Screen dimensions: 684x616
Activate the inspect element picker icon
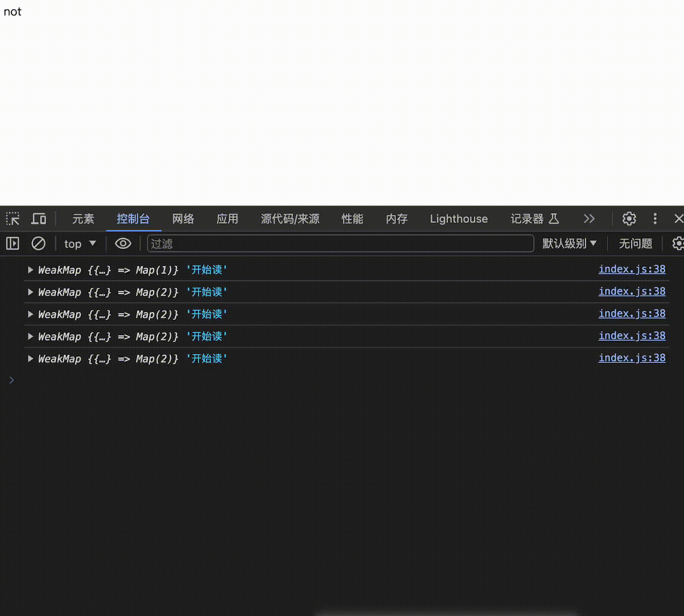[x=13, y=219]
